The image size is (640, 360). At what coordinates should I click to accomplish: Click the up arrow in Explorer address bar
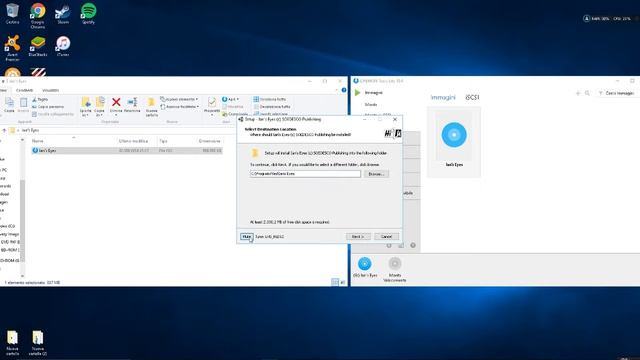pyautogui.click(x=4, y=130)
